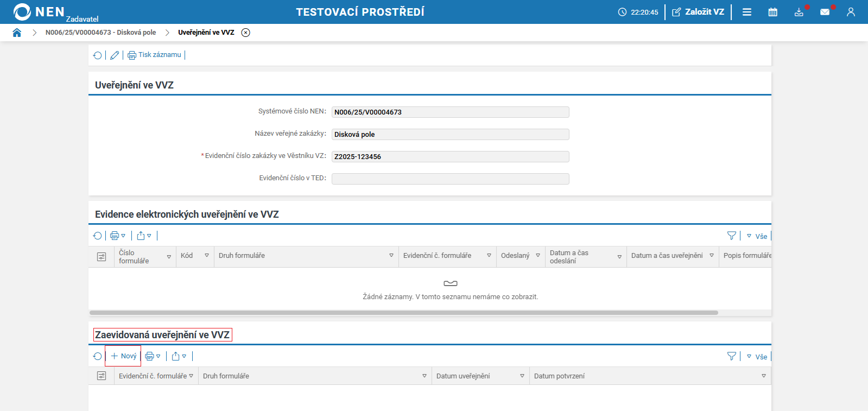The height and width of the screenshot is (411, 868).
Task: Open the user profile icon
Action: [x=851, y=12]
